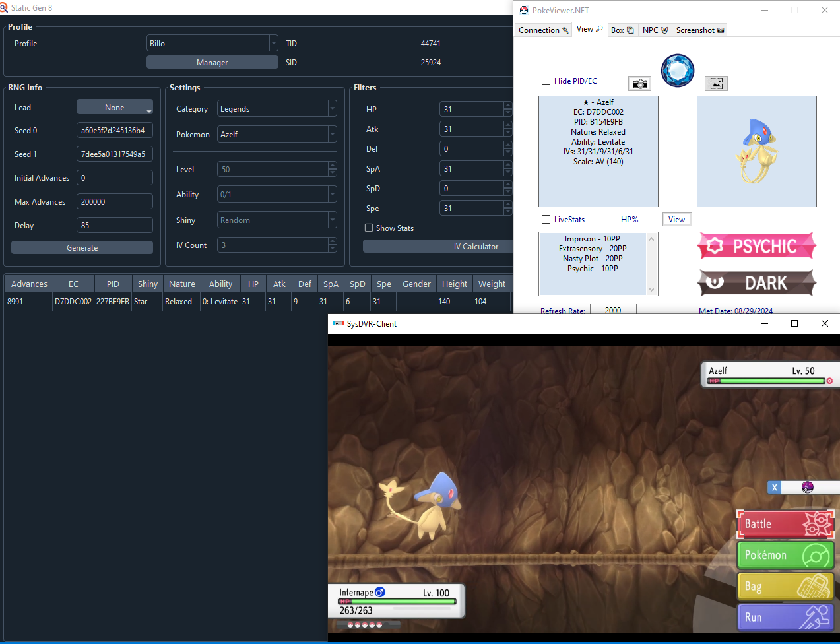Click the Dark type badge
Viewport: 840px width, 644px height.
tap(757, 283)
